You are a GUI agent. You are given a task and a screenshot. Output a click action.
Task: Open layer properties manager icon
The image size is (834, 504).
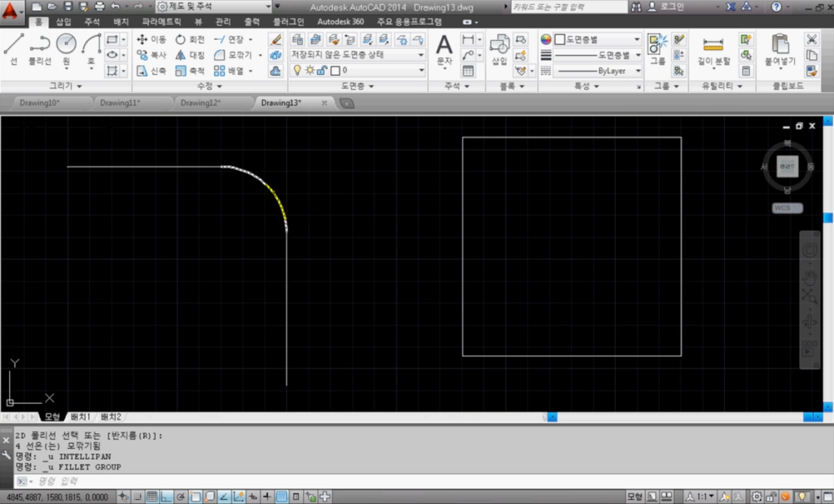click(297, 39)
